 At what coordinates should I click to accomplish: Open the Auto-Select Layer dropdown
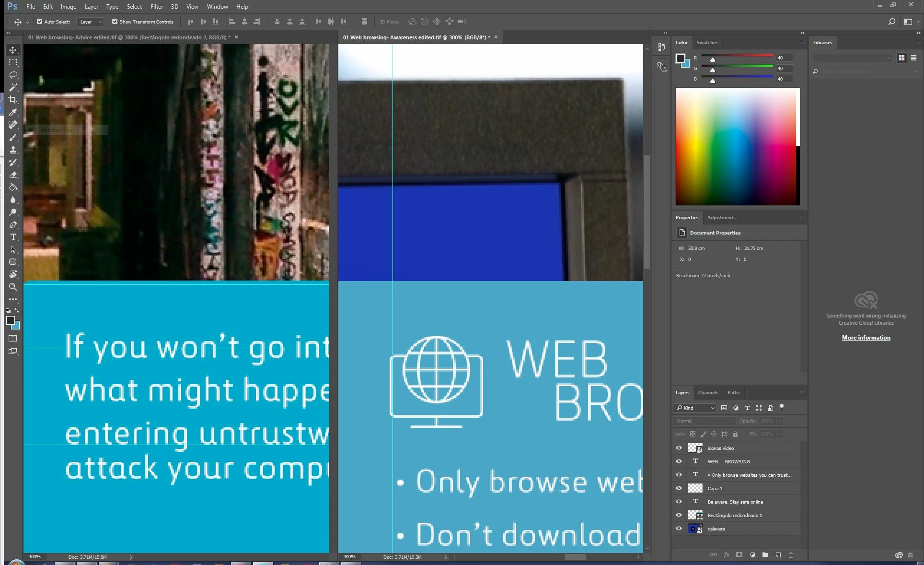[90, 22]
